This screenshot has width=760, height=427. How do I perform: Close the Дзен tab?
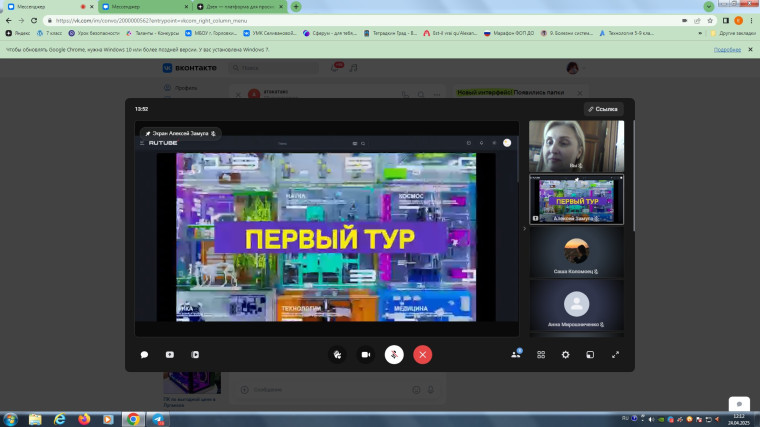point(281,7)
